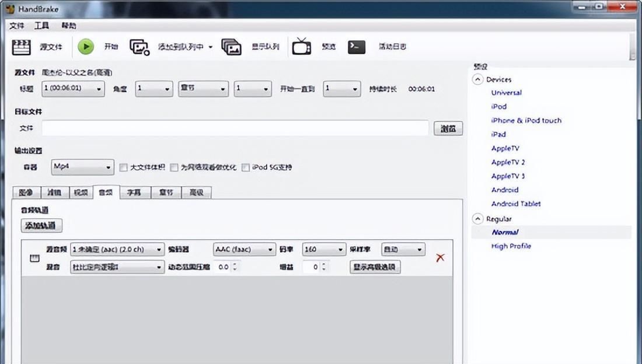Viewport: 642px width, 364px height.
Task: Switch to the 高级 tab
Action: [197, 192]
